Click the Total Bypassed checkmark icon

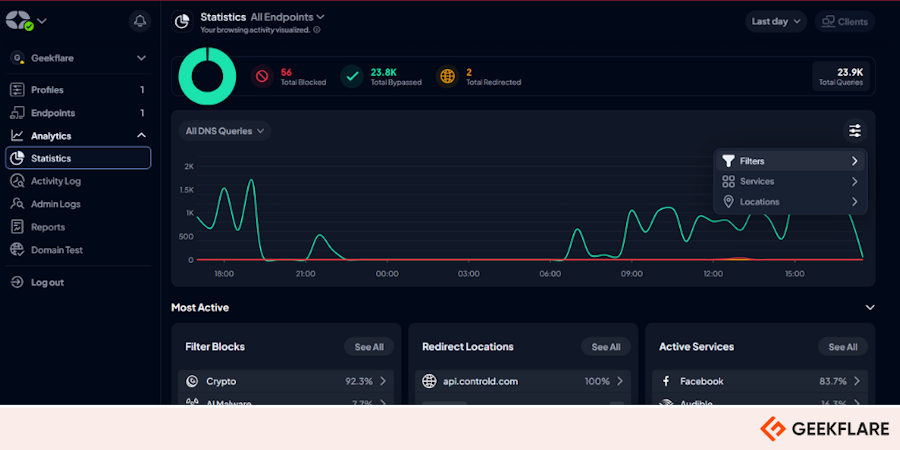point(352,76)
